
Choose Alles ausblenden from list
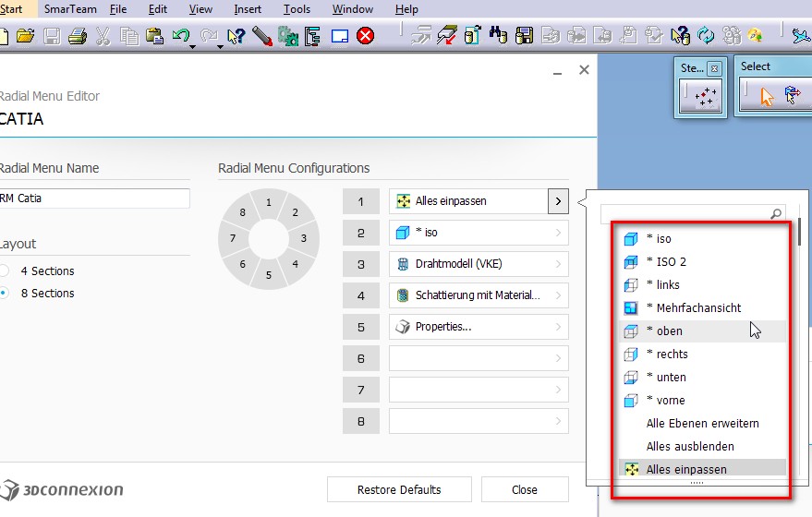(x=704, y=446)
